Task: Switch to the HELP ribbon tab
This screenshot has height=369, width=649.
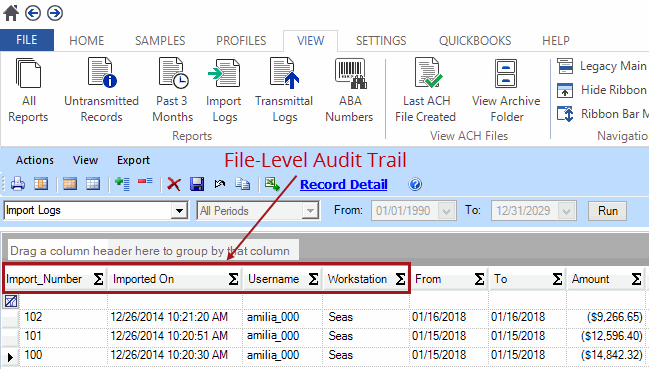Action: (556, 41)
